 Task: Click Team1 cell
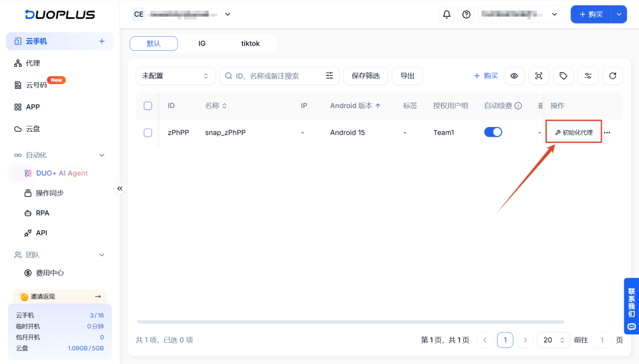point(443,132)
